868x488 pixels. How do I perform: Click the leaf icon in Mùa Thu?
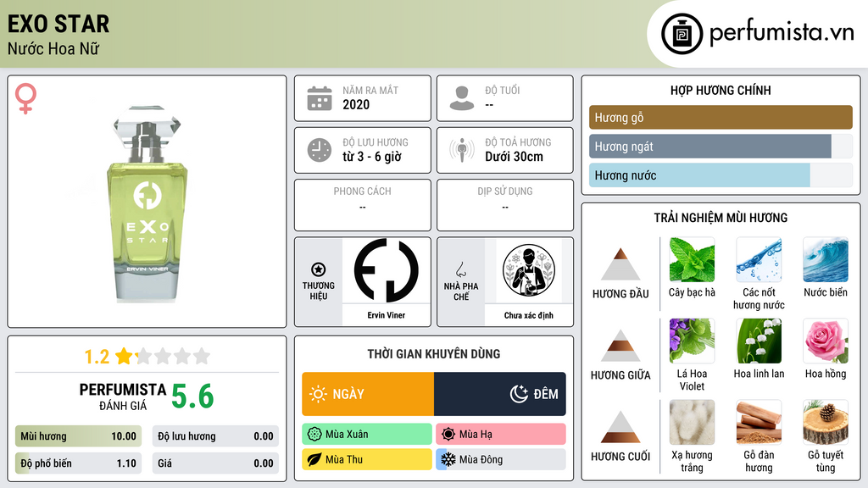pyautogui.click(x=314, y=459)
